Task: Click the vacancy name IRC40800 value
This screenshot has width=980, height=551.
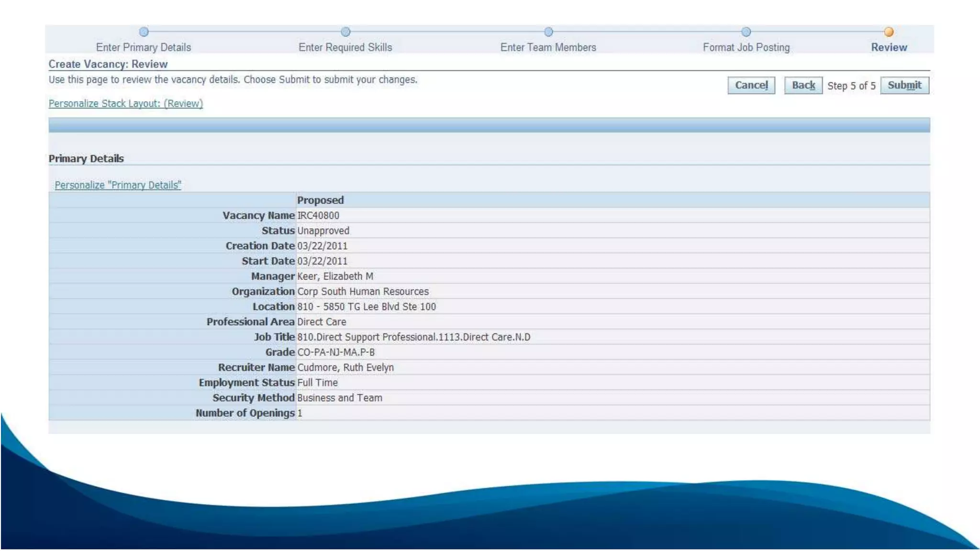Action: (318, 216)
